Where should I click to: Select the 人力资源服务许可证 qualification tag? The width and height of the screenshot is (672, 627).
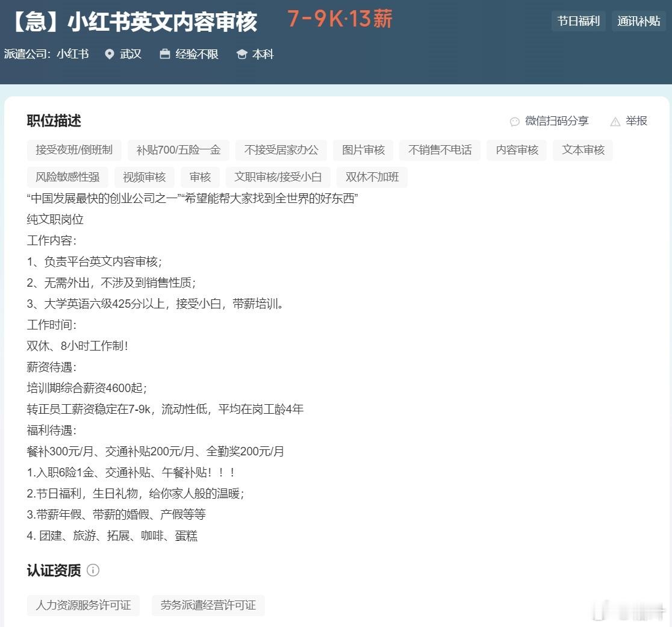[83, 606]
